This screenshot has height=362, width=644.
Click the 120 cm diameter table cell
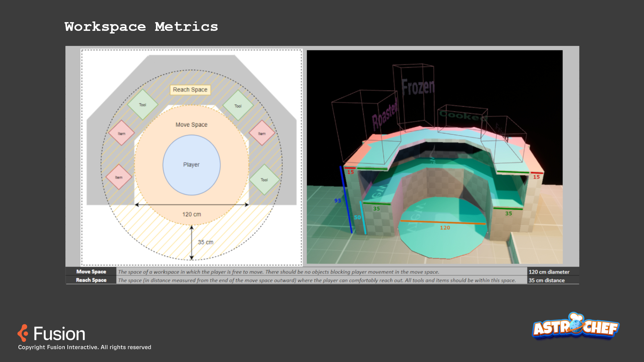coord(549,272)
